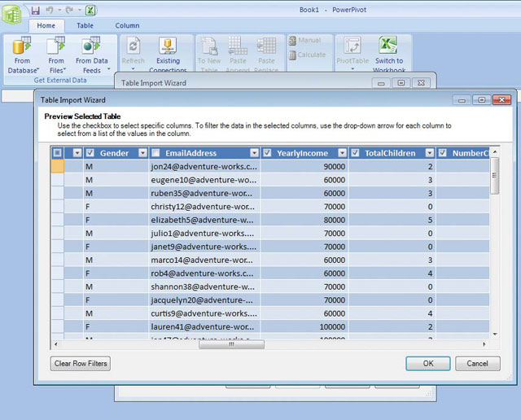
Task: Uncheck the NumberC column checkbox
Action: click(442, 153)
